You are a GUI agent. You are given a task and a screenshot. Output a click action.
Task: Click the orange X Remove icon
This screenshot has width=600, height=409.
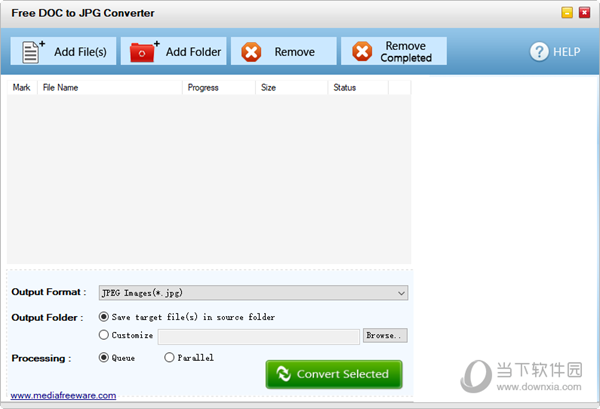click(251, 52)
